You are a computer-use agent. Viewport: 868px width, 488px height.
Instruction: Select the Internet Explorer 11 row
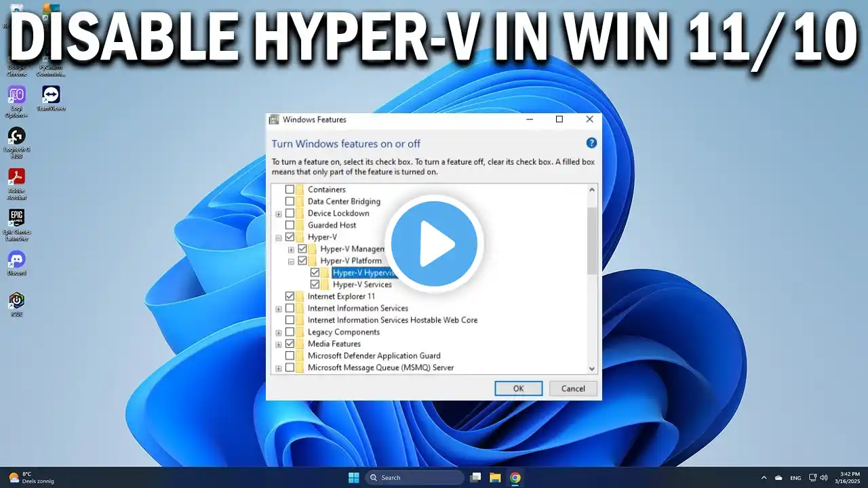click(341, 296)
